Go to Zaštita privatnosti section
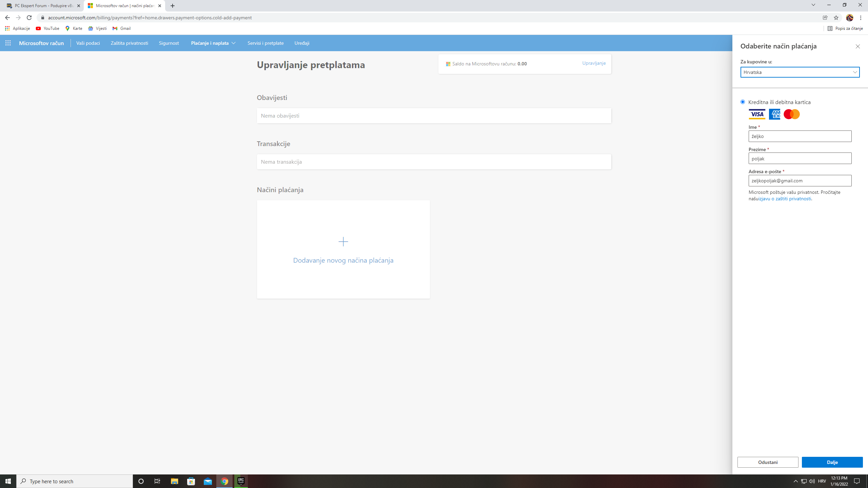868x488 pixels. coord(129,43)
